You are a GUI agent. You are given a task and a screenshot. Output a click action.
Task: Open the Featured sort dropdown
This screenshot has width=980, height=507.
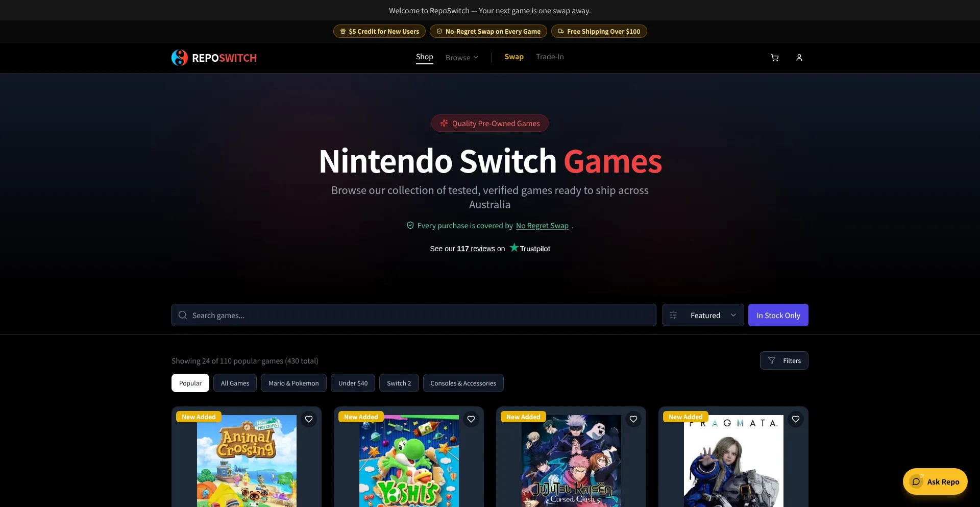pyautogui.click(x=703, y=315)
